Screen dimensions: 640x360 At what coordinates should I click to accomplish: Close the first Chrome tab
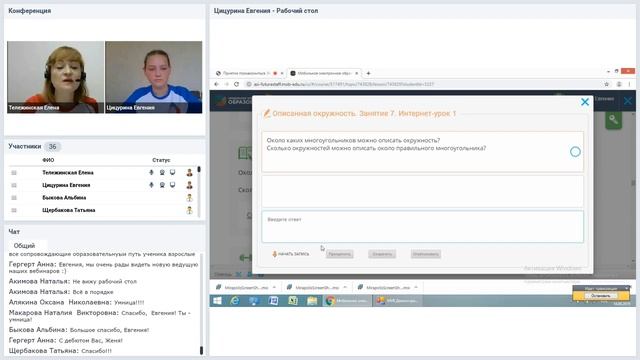[282, 73]
